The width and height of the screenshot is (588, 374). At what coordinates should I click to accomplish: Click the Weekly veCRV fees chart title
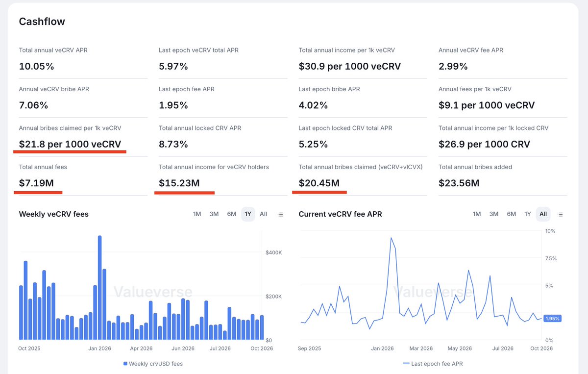coord(53,214)
